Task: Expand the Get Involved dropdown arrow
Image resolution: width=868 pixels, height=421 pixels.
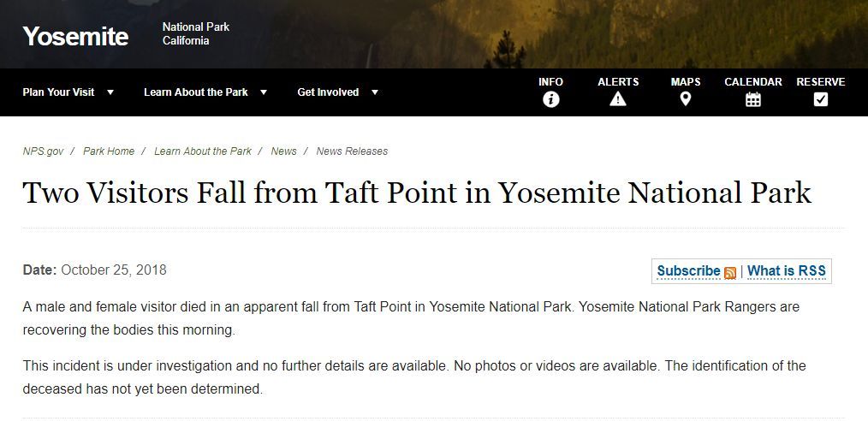Action: click(x=374, y=92)
